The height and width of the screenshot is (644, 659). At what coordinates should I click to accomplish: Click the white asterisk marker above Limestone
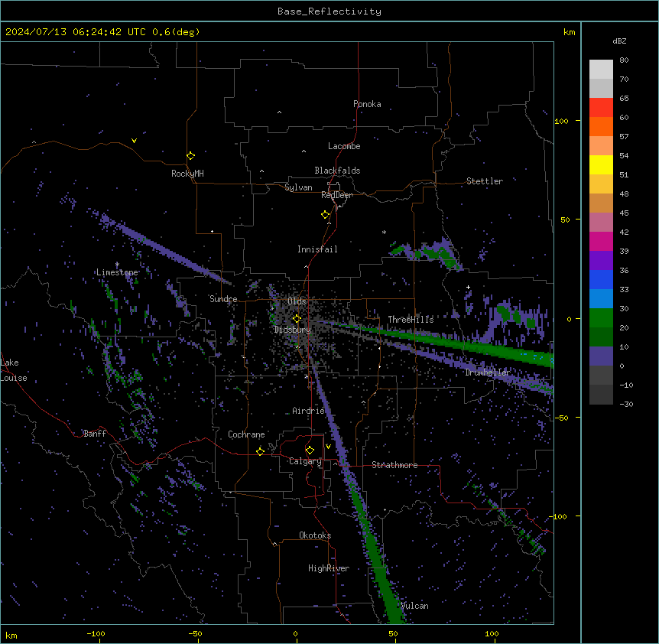tap(117, 265)
